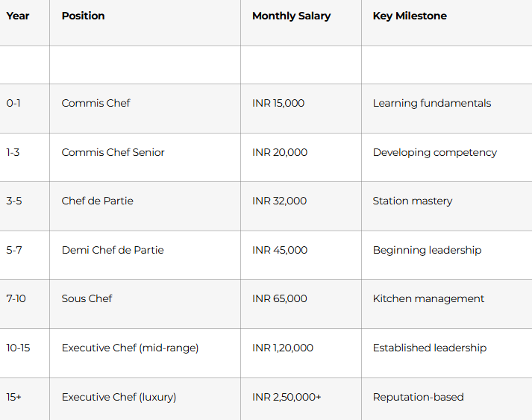Image resolution: width=532 pixels, height=420 pixels.
Task: Click the Demi Chef de Partie cell
Action: point(113,250)
